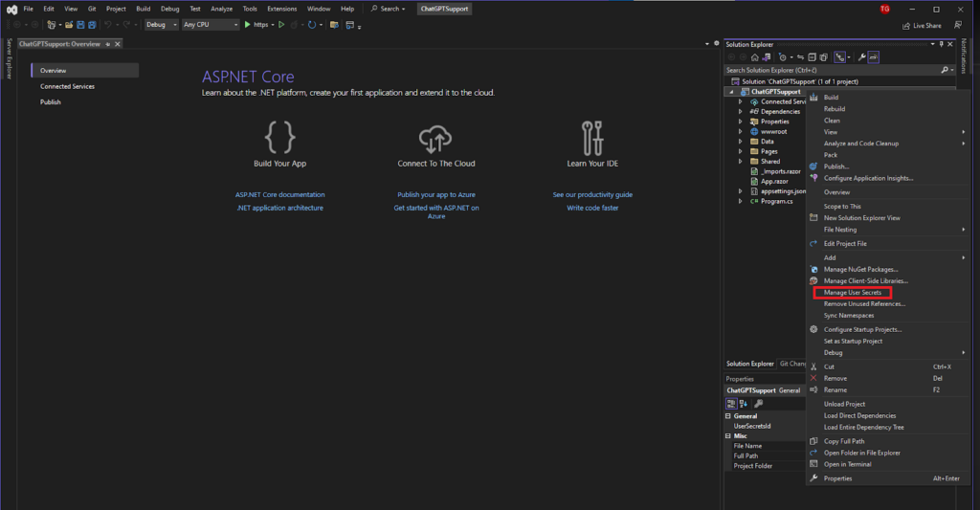Image resolution: width=980 pixels, height=510 pixels.
Task: Open the Any CPU platform dropdown
Action: 211,25
